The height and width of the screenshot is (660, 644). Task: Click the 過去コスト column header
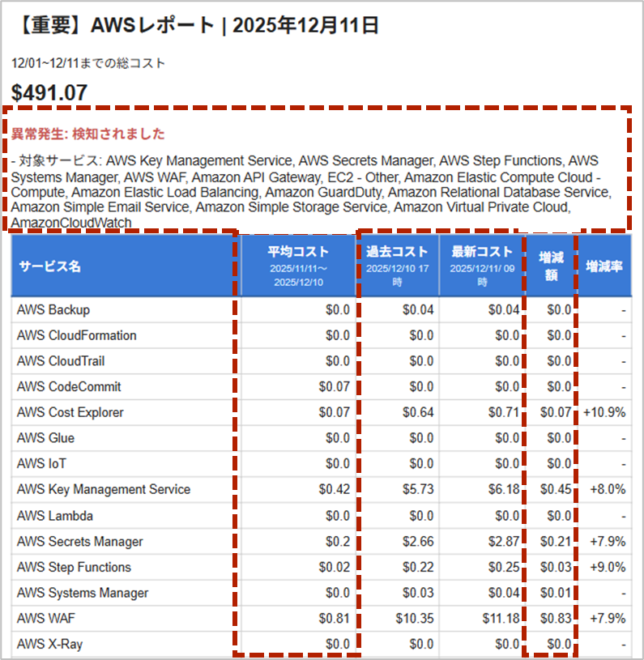[x=397, y=251]
